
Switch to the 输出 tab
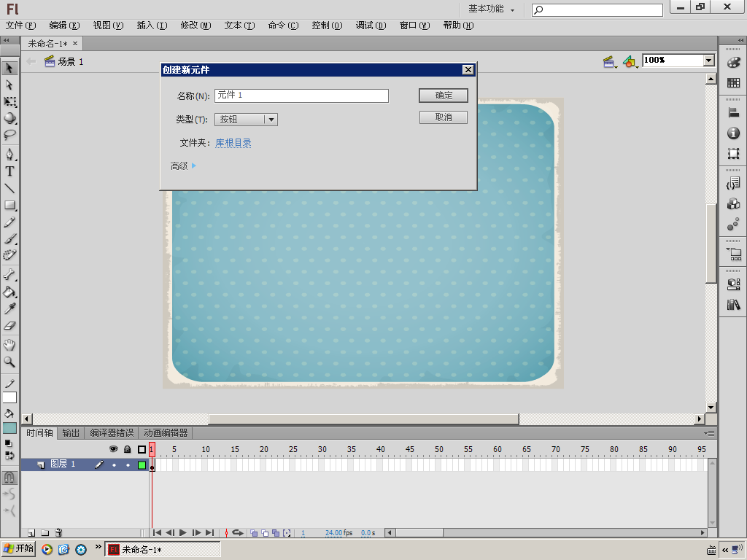(71, 433)
